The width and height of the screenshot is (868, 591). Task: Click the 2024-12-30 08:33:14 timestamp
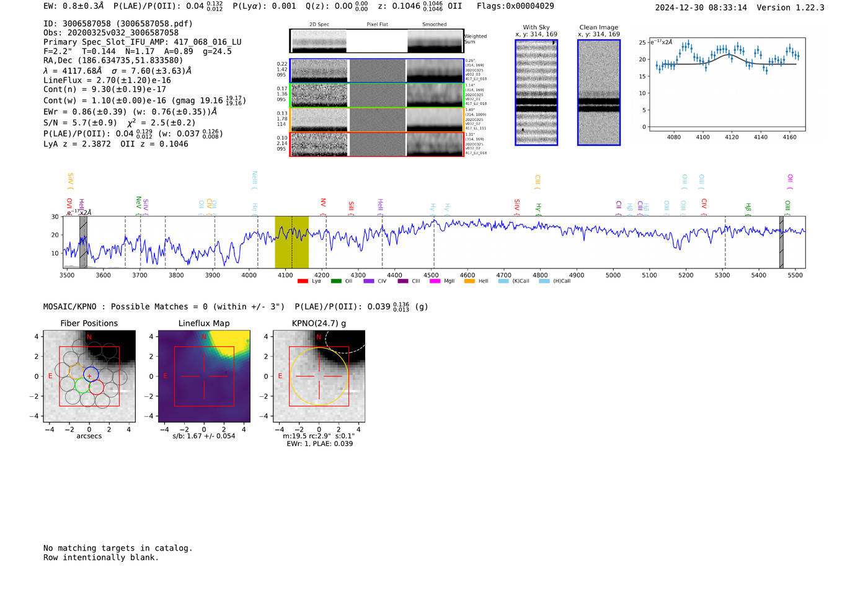coord(701,7)
